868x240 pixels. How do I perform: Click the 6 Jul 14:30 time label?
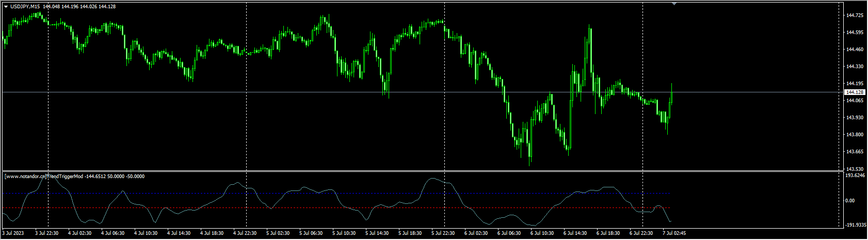coord(575,233)
